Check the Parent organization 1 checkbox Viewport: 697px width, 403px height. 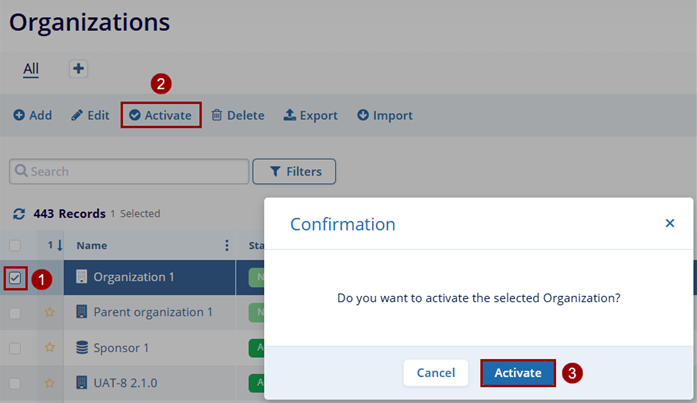pyautogui.click(x=15, y=313)
